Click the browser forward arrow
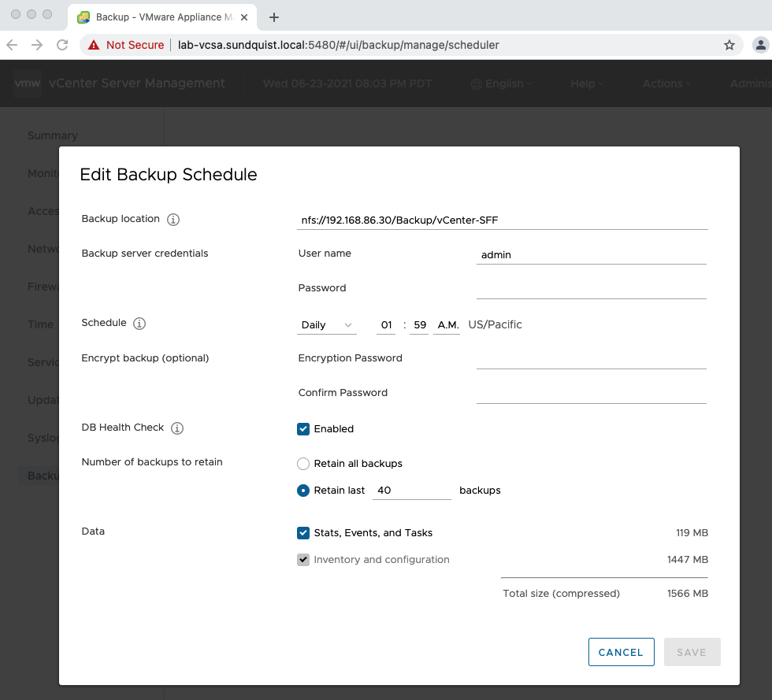Image resolution: width=772 pixels, height=700 pixels. (37, 45)
